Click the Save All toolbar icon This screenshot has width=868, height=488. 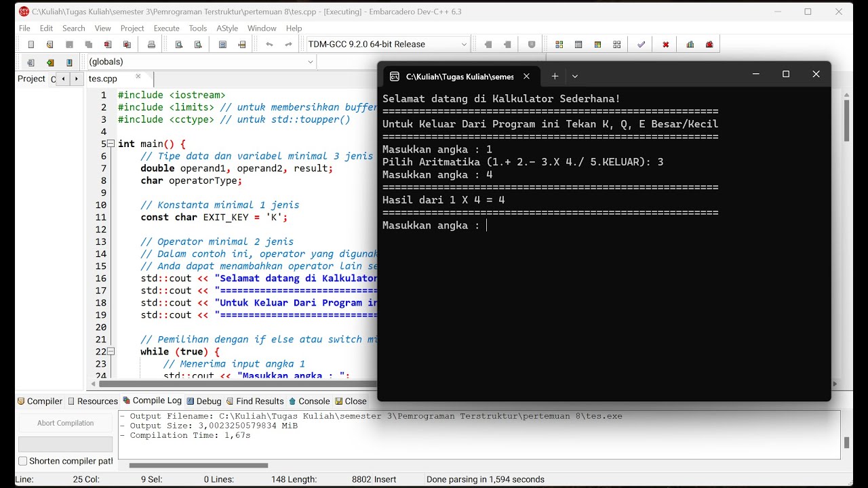pos(89,45)
